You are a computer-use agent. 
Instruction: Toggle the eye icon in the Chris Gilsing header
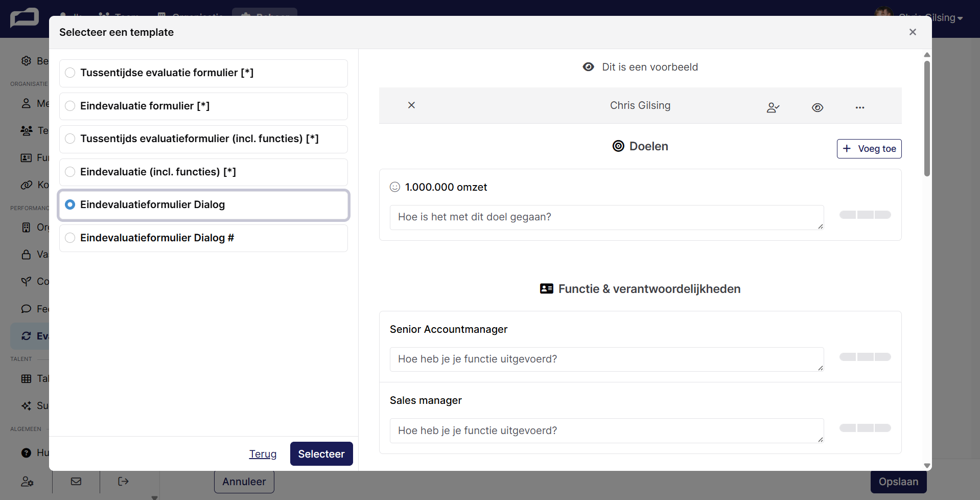(x=818, y=107)
